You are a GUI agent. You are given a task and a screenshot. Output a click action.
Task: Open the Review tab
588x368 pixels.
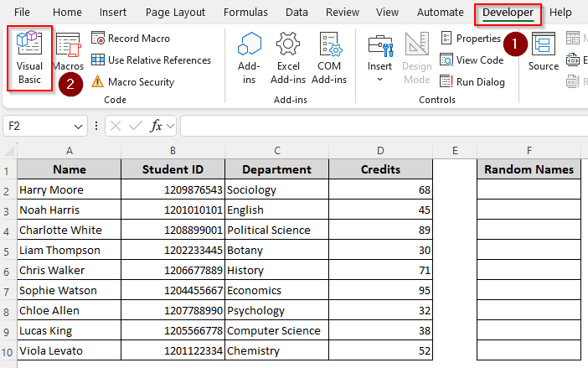pyautogui.click(x=343, y=13)
